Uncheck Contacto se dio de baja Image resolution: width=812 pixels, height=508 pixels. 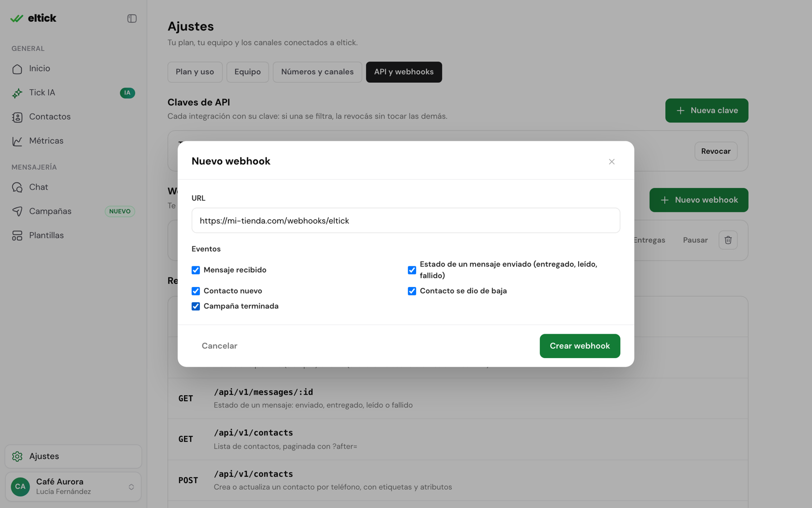click(x=412, y=291)
